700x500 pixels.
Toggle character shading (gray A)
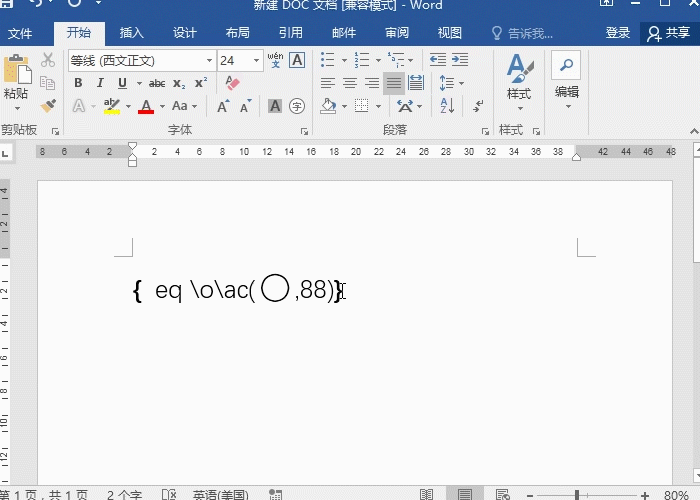tap(275, 106)
